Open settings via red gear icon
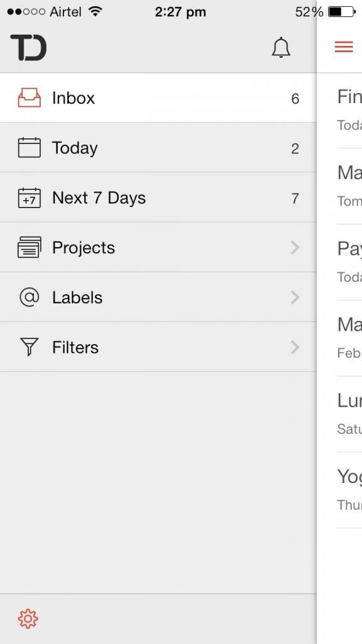Viewport: 362px width, 644px height. [x=28, y=619]
